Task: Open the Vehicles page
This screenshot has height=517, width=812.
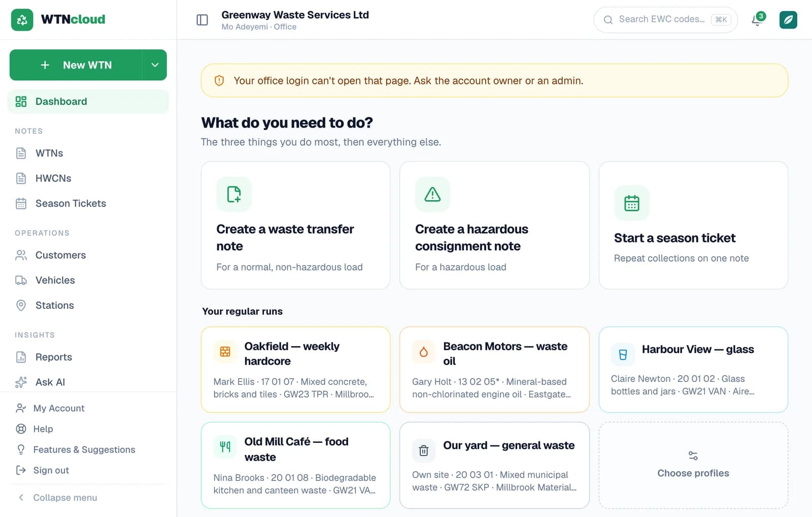Action: point(88,280)
